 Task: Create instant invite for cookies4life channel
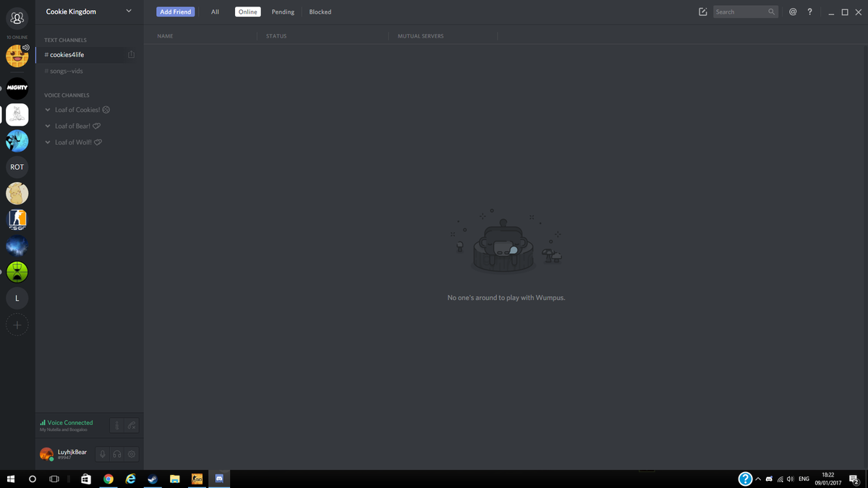131,55
